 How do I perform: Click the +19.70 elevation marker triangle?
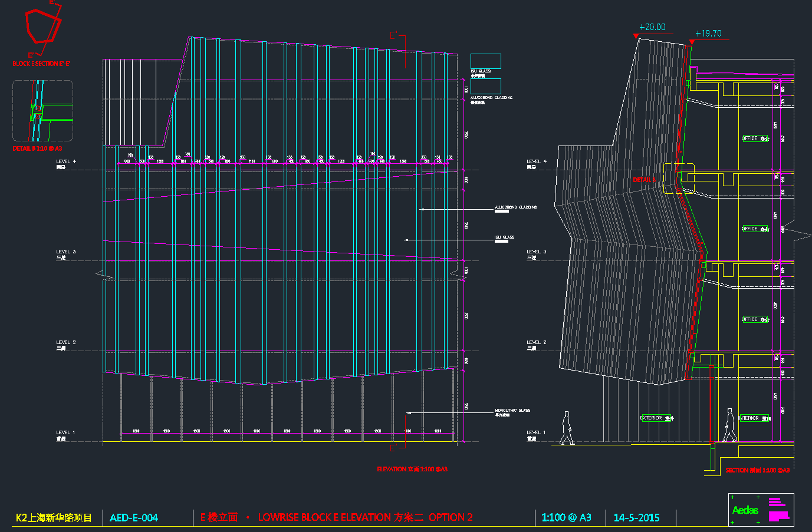[x=691, y=43]
